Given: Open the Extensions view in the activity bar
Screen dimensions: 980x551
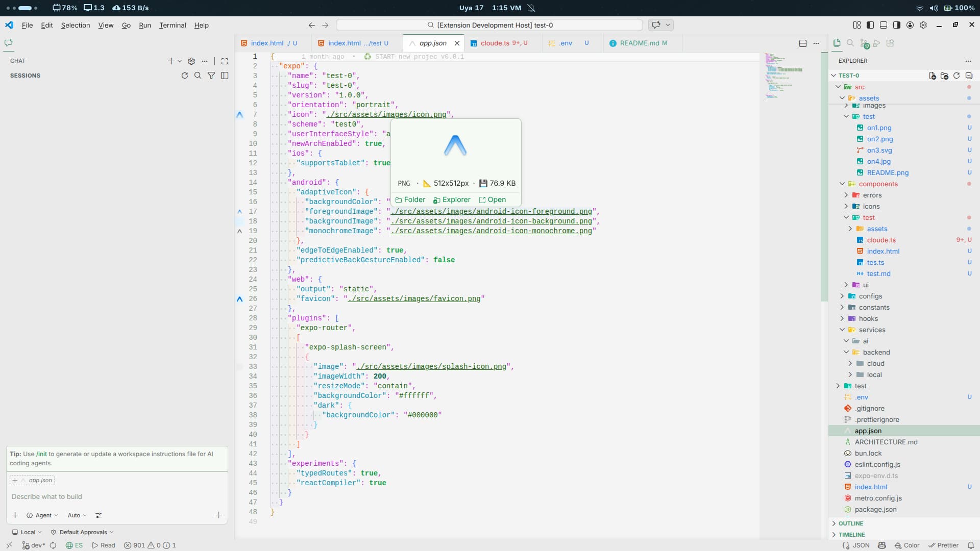Looking at the screenshot, I should 890,43.
